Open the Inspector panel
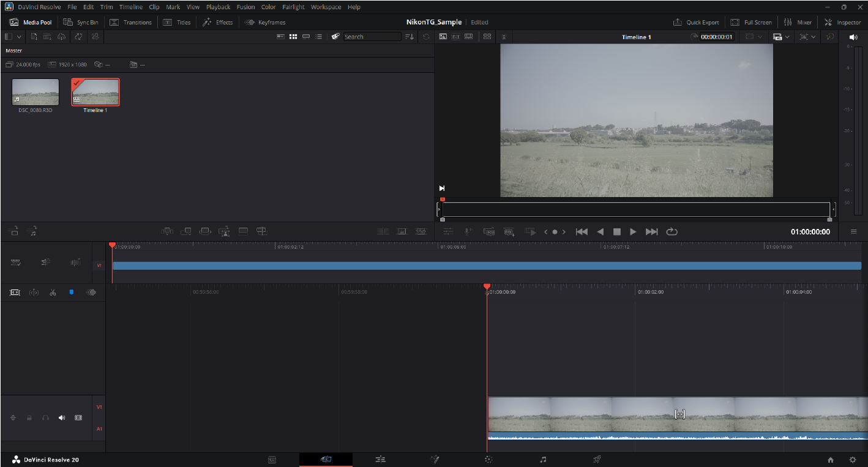Screen dimensions: 868x467 842,22
